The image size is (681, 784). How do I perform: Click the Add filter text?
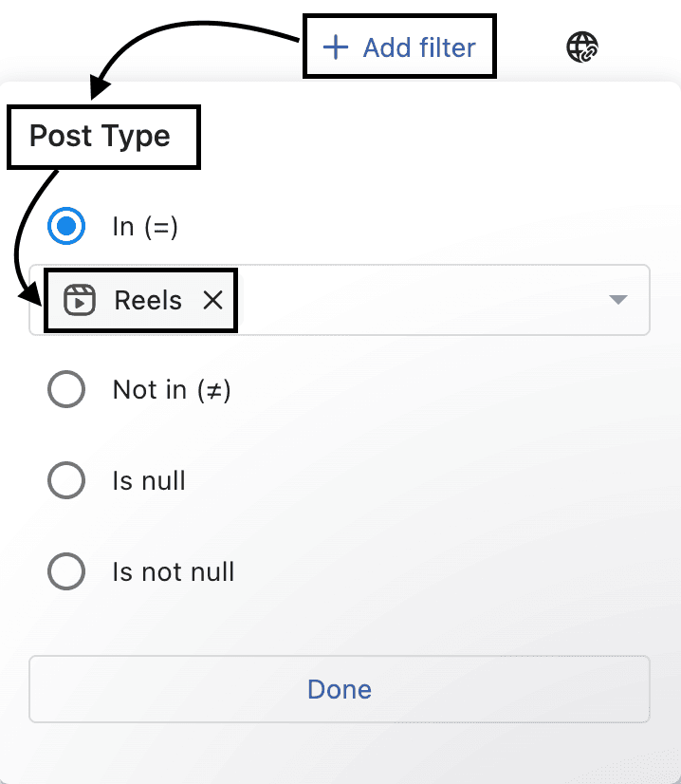click(x=419, y=47)
